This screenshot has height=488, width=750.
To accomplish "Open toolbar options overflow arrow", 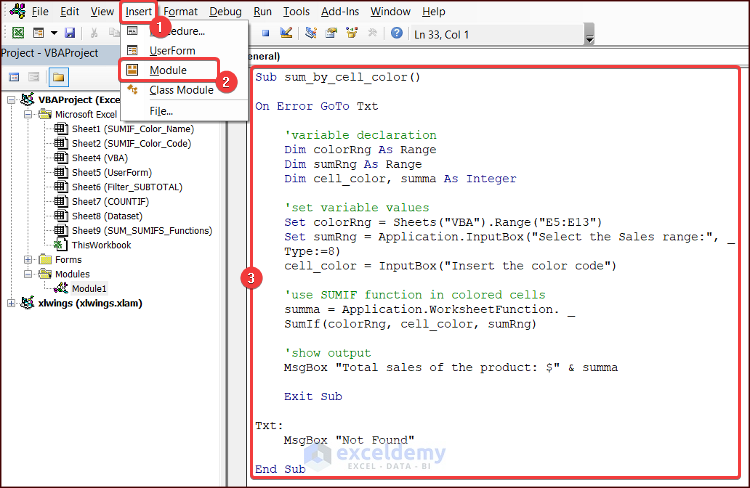I will 590,34.
